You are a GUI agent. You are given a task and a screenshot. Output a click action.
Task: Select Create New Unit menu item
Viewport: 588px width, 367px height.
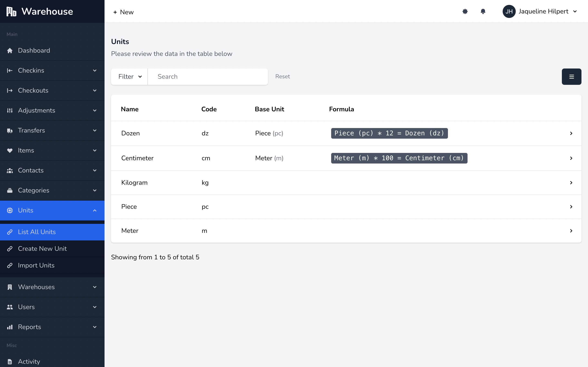(42, 249)
